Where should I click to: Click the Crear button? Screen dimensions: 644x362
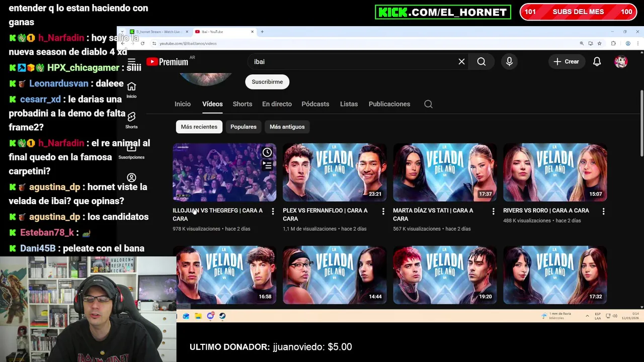point(567,61)
